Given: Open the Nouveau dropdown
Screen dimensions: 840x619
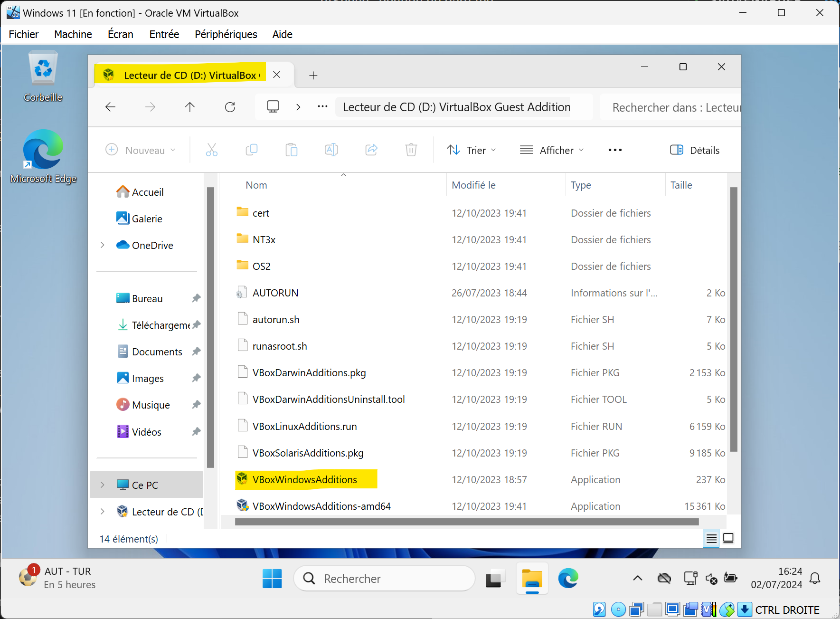Looking at the screenshot, I should point(141,150).
